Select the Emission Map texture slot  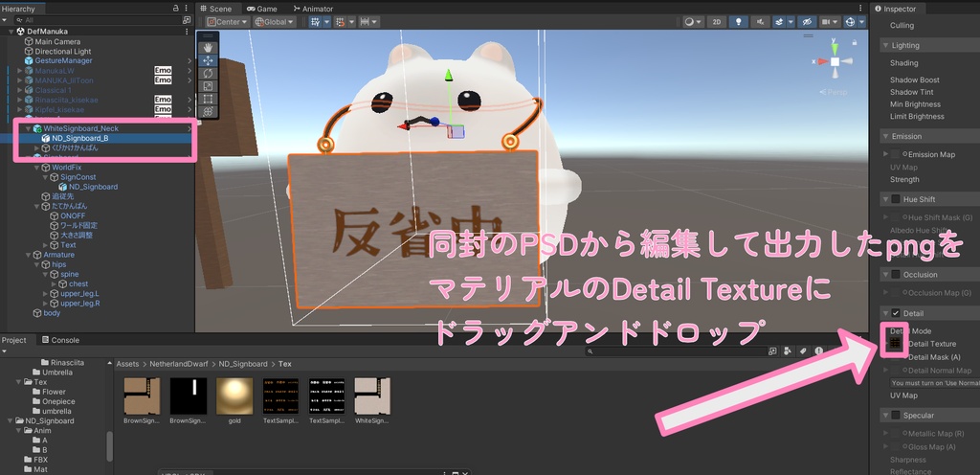pyautogui.click(x=896, y=154)
